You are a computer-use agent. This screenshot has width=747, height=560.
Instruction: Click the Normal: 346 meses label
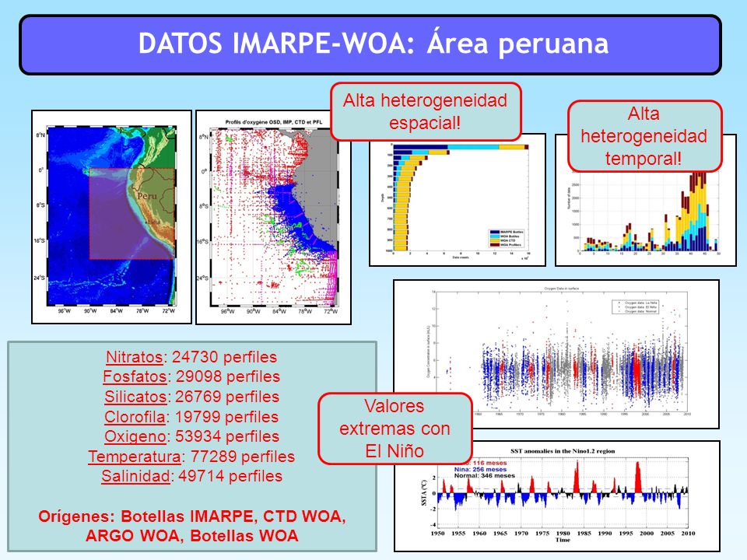pos(485,475)
